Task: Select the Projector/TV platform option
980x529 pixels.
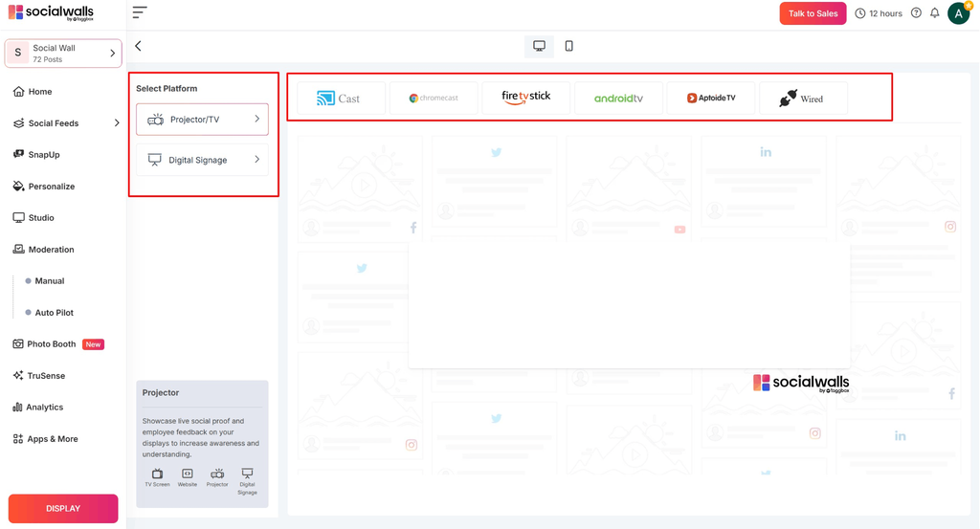Action: (202, 120)
